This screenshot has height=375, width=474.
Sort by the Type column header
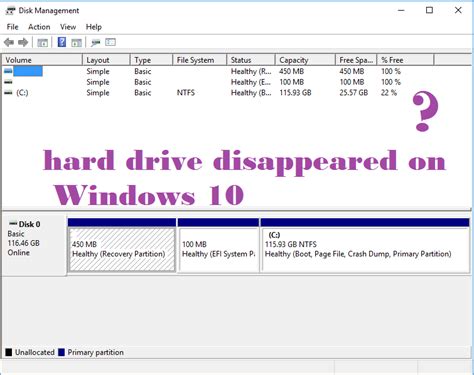pyautogui.click(x=152, y=60)
